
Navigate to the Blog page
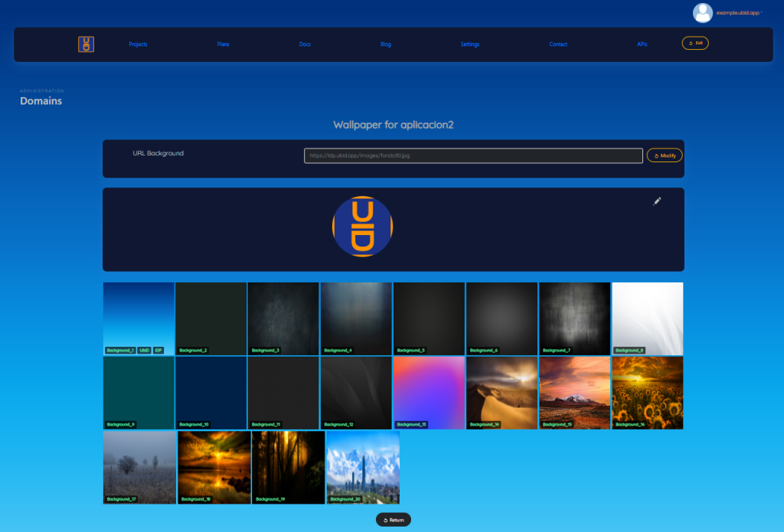click(385, 44)
